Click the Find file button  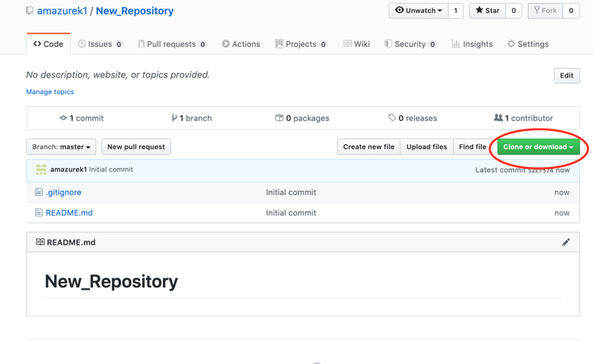[473, 147]
